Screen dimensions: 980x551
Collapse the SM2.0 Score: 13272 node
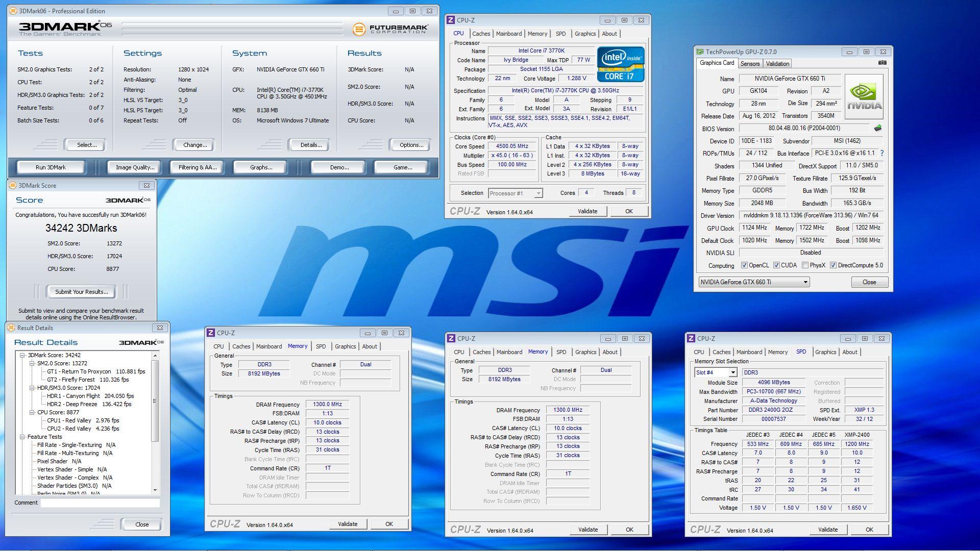click(x=32, y=363)
